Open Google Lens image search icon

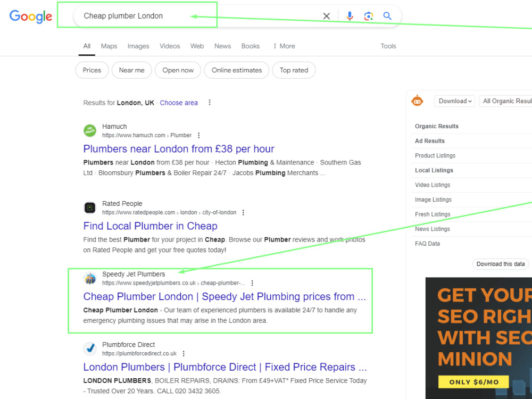click(369, 16)
